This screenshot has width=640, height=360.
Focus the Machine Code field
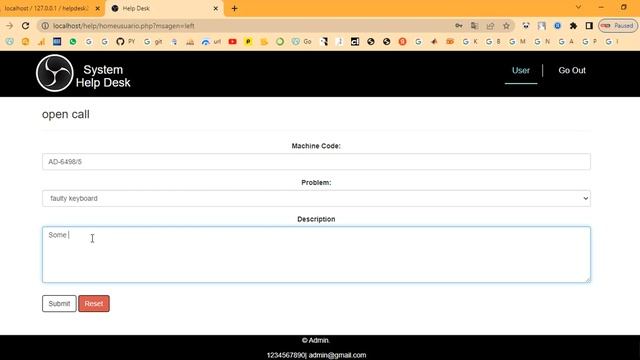point(316,162)
